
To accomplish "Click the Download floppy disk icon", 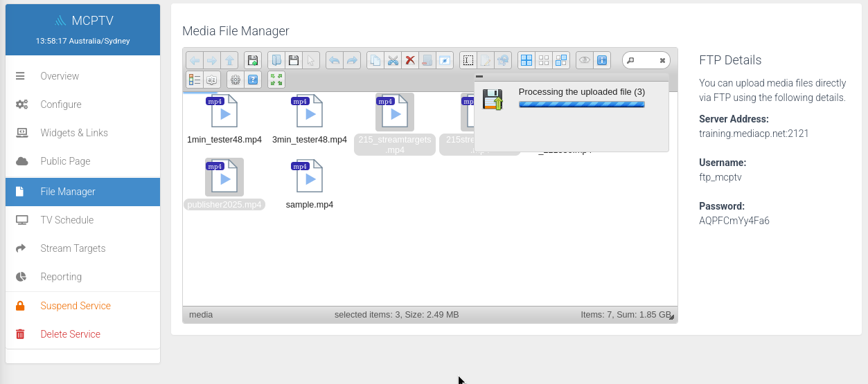I will [294, 60].
